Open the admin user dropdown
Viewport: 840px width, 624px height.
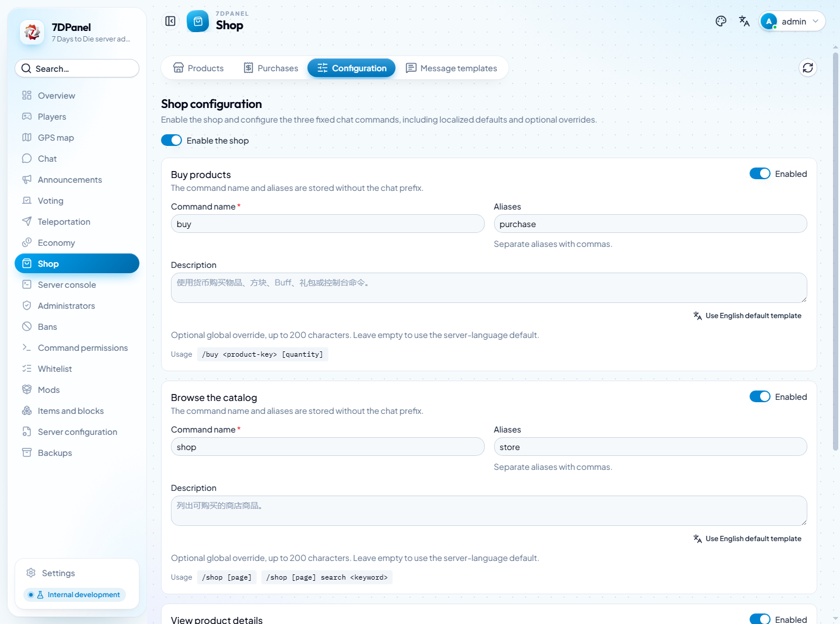[792, 21]
